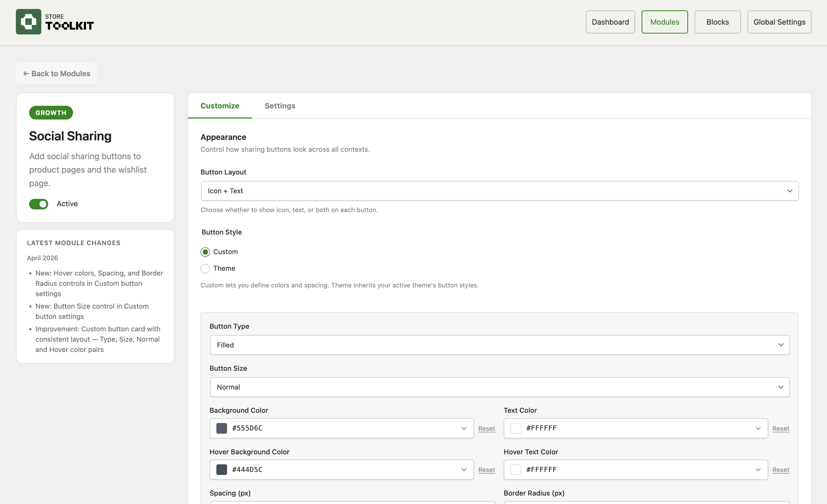The image size is (827, 504).
Task: Click the Hover Background #444D5C swatch
Action: (221, 469)
